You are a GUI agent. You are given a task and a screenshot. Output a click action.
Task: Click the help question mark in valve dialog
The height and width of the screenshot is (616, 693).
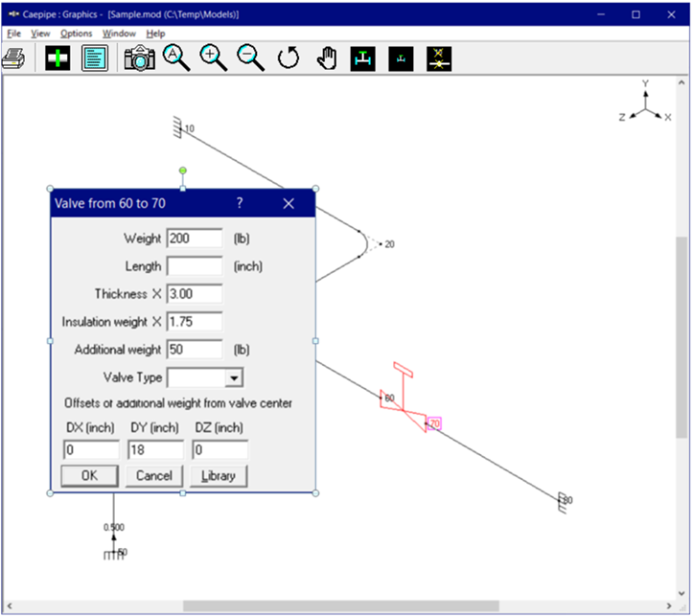(x=240, y=203)
